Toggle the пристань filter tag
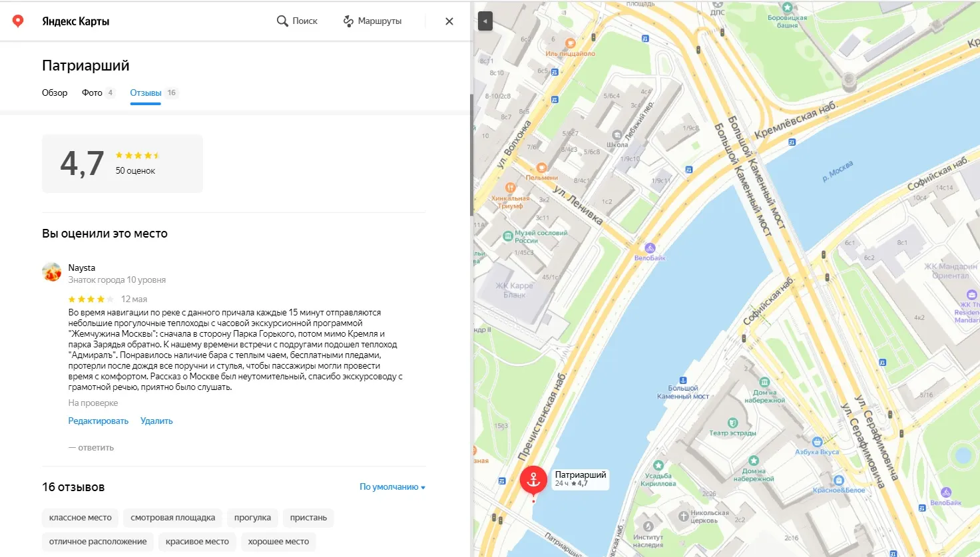Viewport: 980px width, 557px height. coord(308,518)
